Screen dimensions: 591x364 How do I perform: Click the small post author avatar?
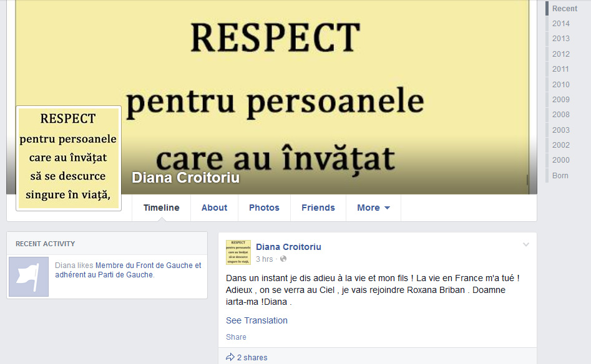(238, 252)
